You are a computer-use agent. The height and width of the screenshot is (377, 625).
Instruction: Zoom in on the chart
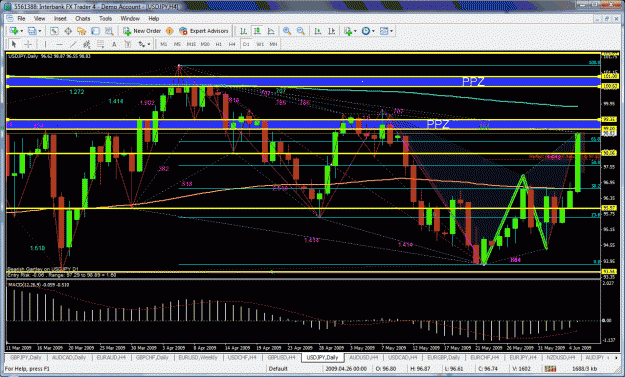tap(287, 31)
